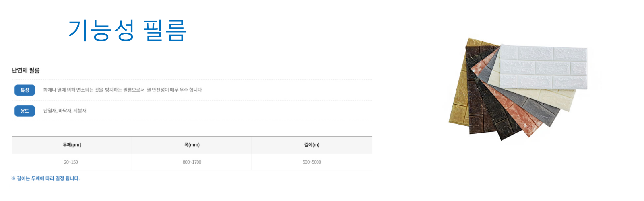644x201 pixels.
Task: Click the 20~150 thickness cell
Action: (x=71, y=162)
